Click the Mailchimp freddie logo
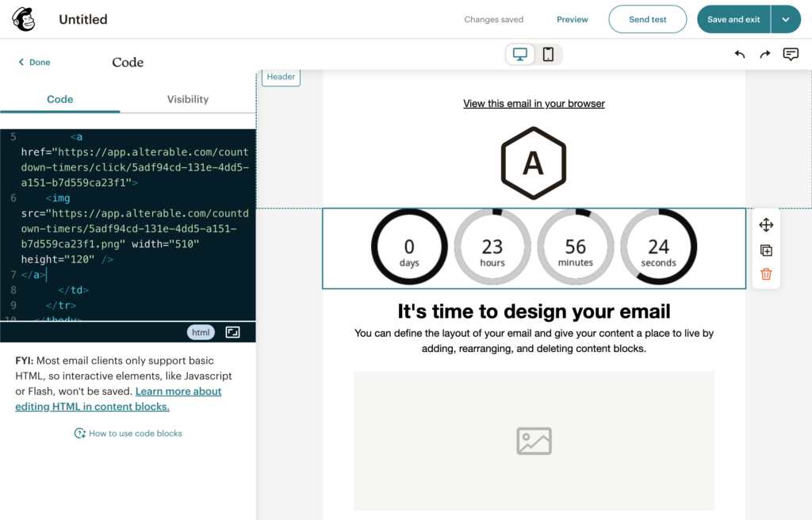Viewport: 812px width, 520px height. point(23,18)
